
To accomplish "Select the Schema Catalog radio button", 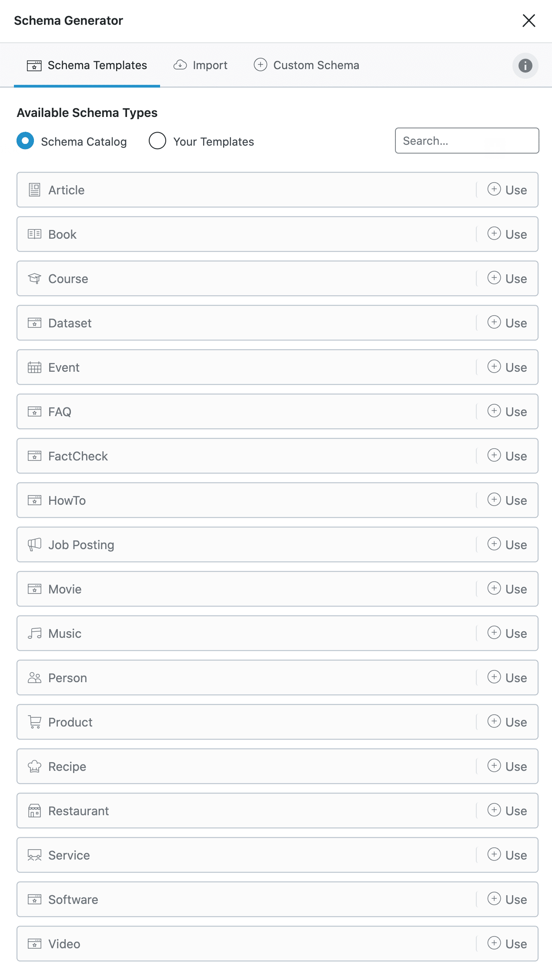I will coord(25,141).
